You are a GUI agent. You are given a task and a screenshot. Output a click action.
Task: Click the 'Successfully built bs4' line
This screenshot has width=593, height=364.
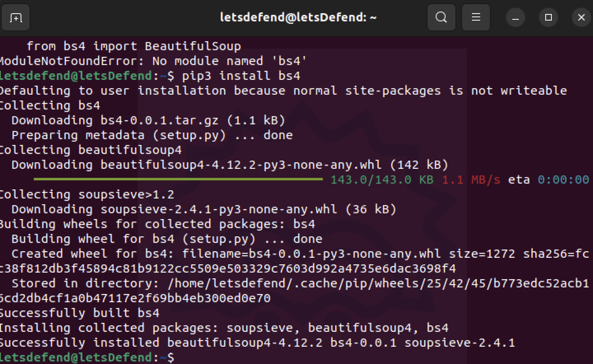[x=79, y=313]
